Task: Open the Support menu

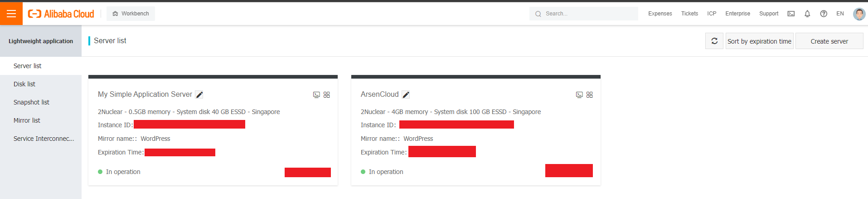Action: pos(769,14)
